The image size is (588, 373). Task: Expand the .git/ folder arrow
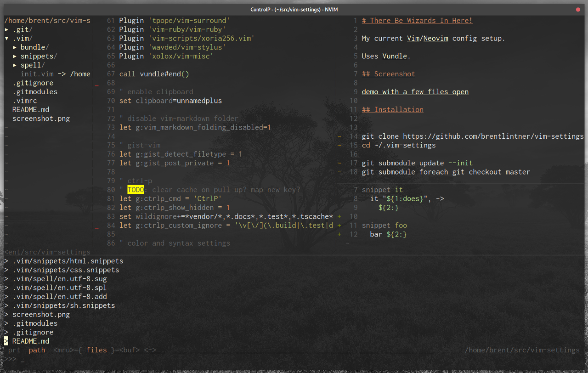pos(6,29)
